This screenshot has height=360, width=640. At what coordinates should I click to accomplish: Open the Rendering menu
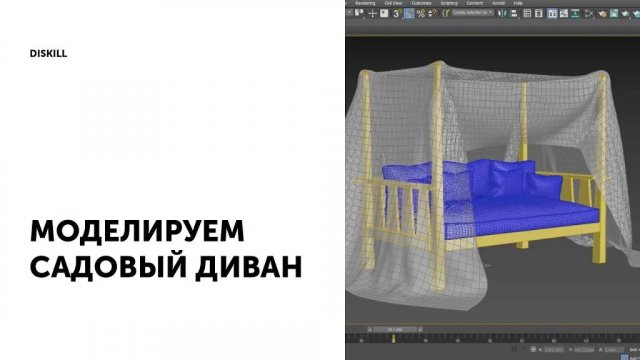[x=365, y=3]
